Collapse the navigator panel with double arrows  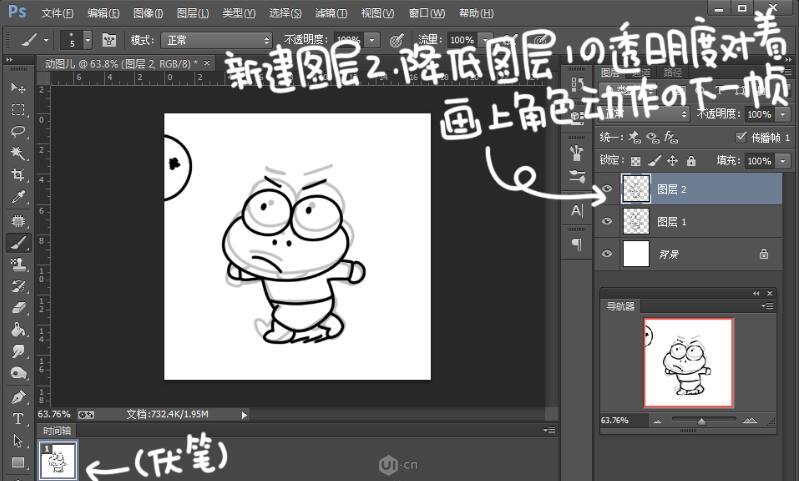click(756, 293)
